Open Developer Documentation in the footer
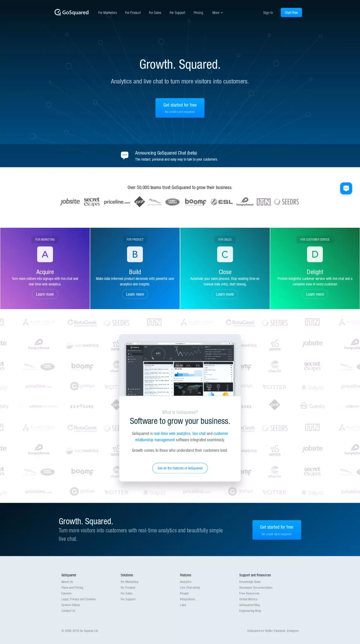Viewport: 360px width, 644px height. (x=256, y=588)
